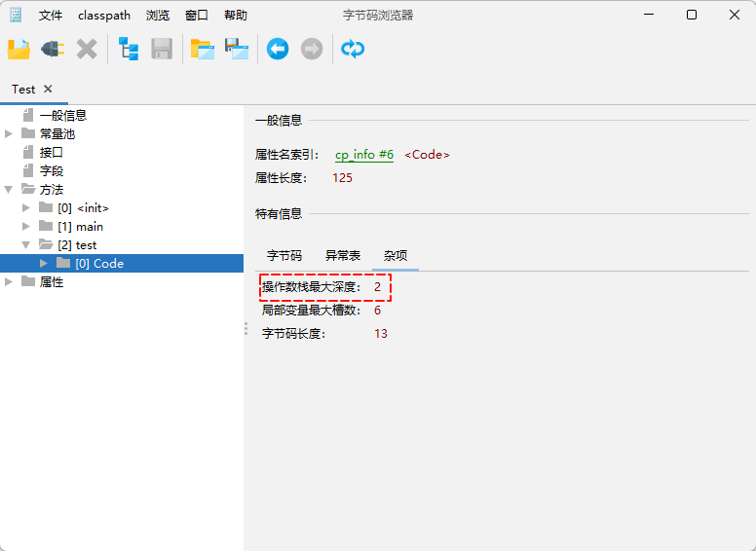The height and width of the screenshot is (551, 756).
Task: Click the attach to JVM plug icon
Action: point(53,49)
